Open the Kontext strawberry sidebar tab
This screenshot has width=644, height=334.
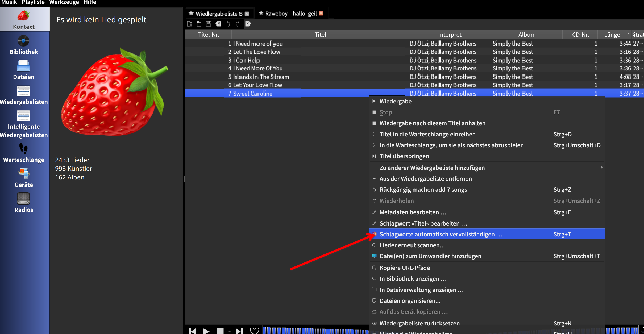point(24,20)
